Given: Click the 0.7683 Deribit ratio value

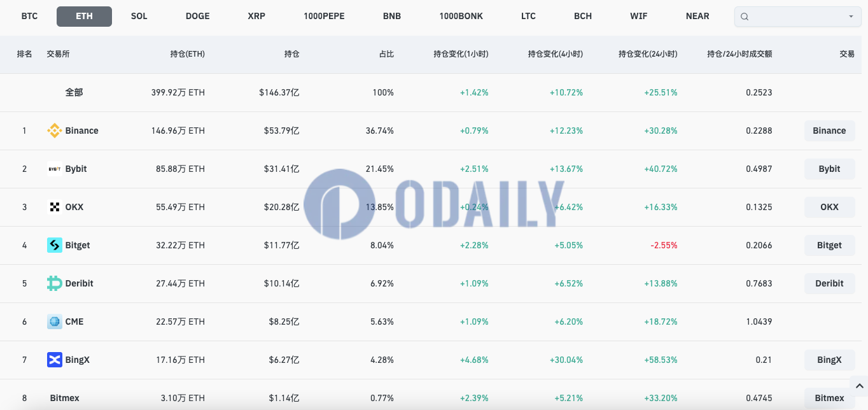Looking at the screenshot, I should (759, 283).
